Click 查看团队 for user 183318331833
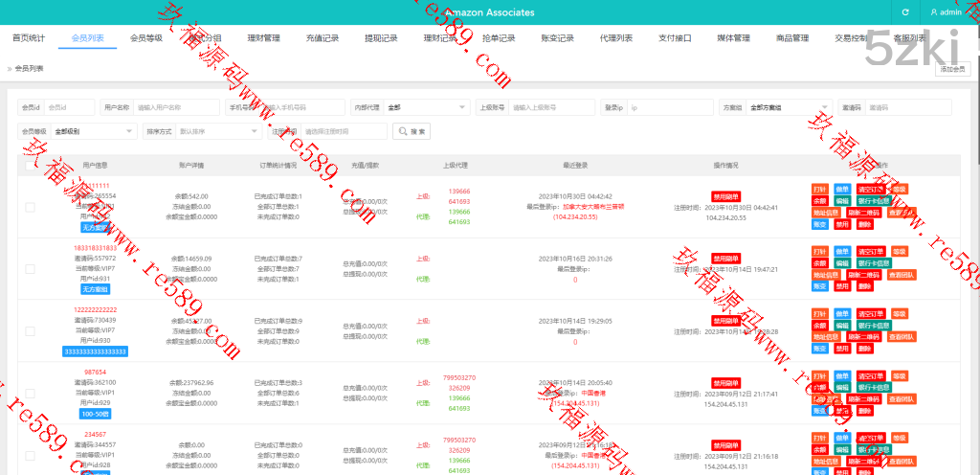 901,275
